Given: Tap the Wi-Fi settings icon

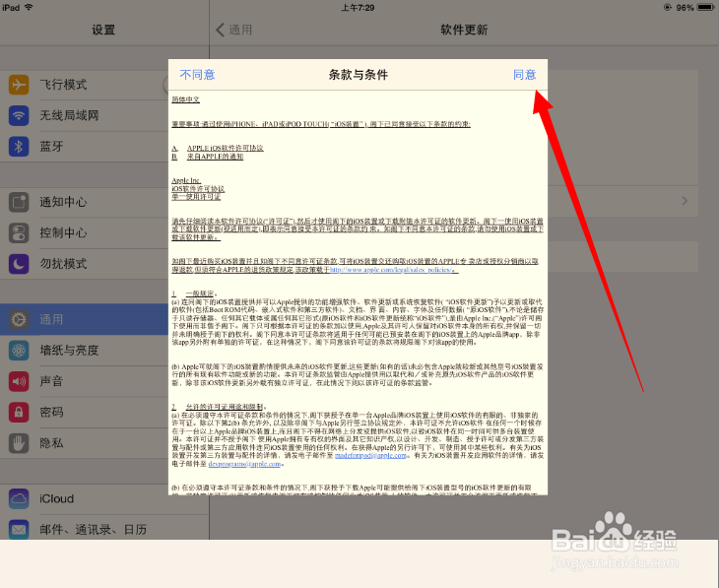Looking at the screenshot, I should 19,115.
